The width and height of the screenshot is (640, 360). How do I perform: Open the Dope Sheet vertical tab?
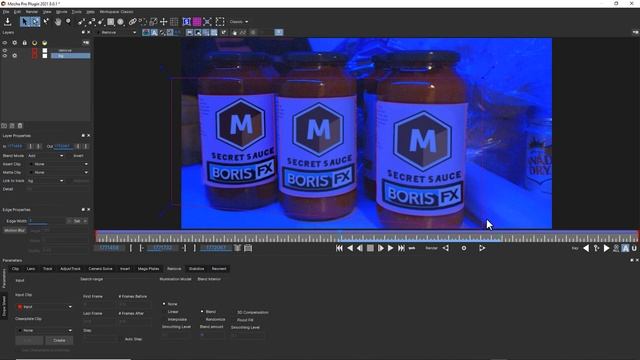point(4,306)
